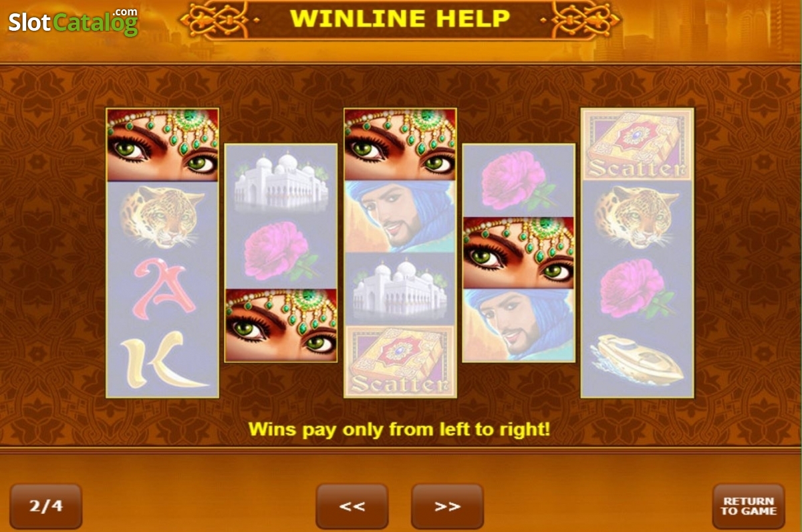Select the blue-turbaned man on fourth reel

[518, 325]
